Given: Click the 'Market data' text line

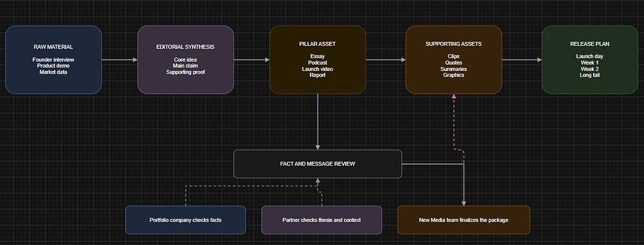Looking at the screenshot, I should (53, 72).
